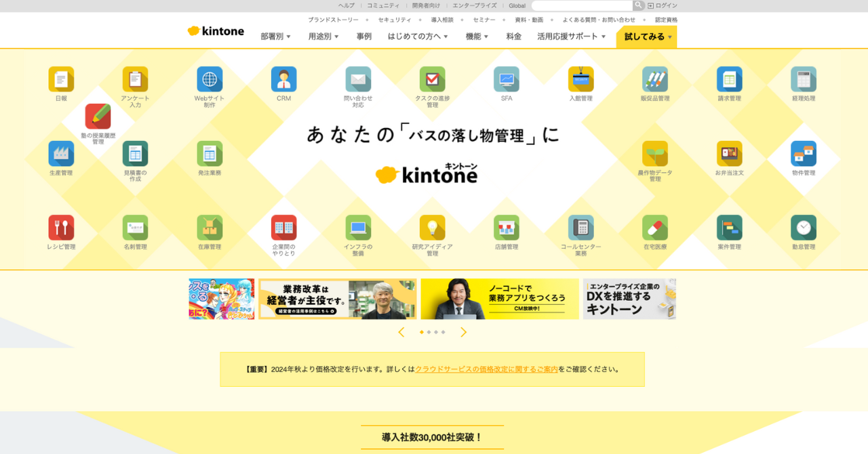Click the CRM app icon
The width and height of the screenshot is (868, 454).
coord(283,79)
